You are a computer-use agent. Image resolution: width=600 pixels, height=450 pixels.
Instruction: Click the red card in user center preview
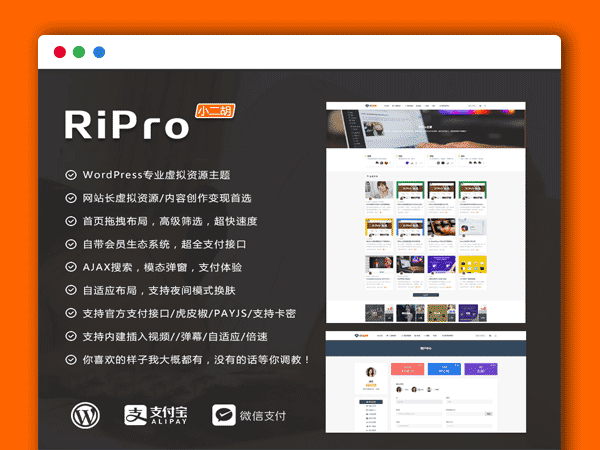pyautogui.click(x=408, y=369)
